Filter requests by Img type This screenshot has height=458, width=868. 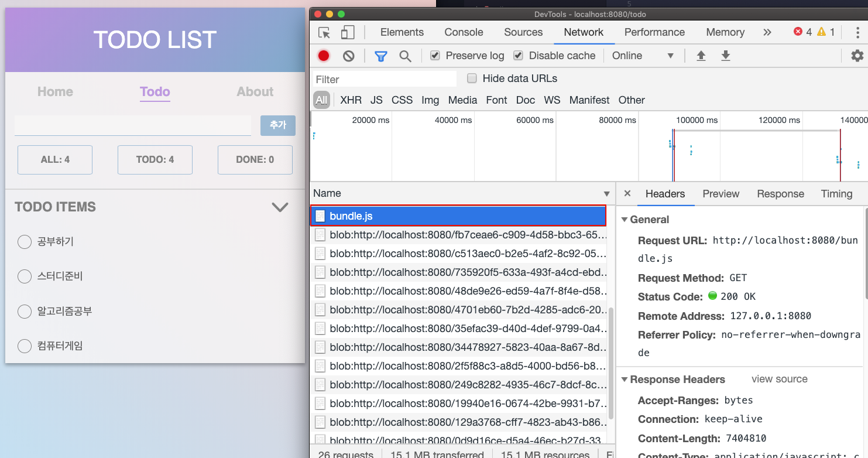(430, 100)
